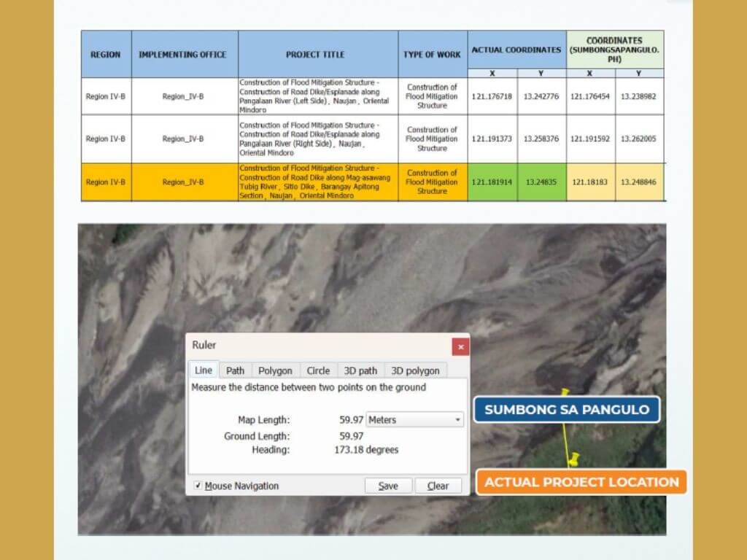Clear the current ruler measurement
Image resolution: width=747 pixels, height=560 pixels.
[438, 485]
